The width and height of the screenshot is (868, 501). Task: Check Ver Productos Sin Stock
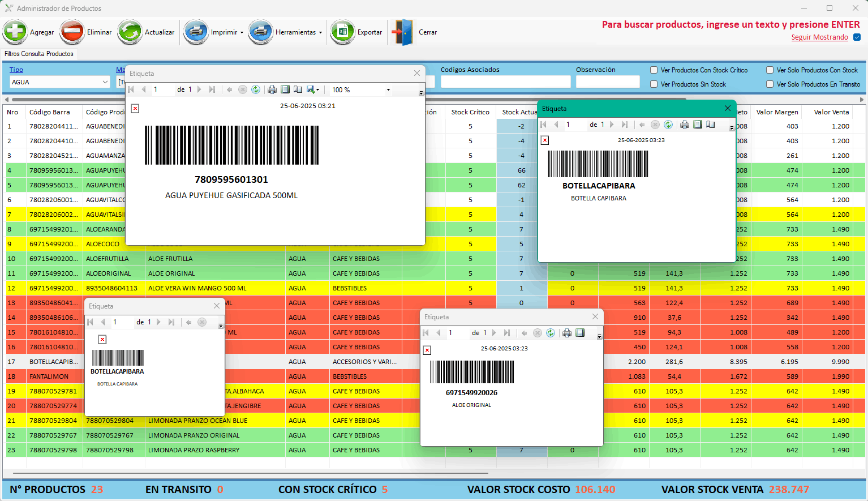click(654, 84)
